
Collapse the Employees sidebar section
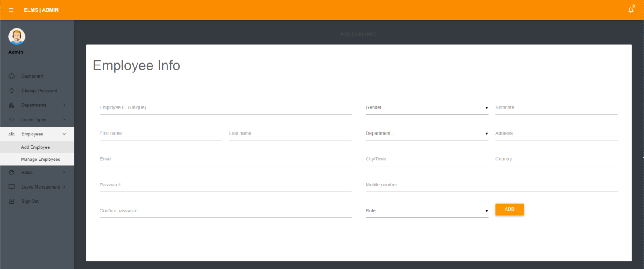point(64,134)
